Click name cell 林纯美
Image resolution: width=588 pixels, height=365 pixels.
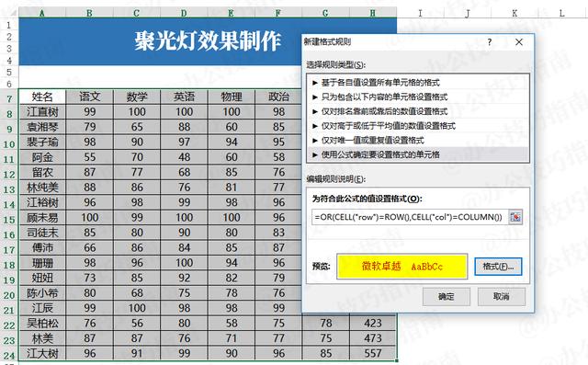42,188
